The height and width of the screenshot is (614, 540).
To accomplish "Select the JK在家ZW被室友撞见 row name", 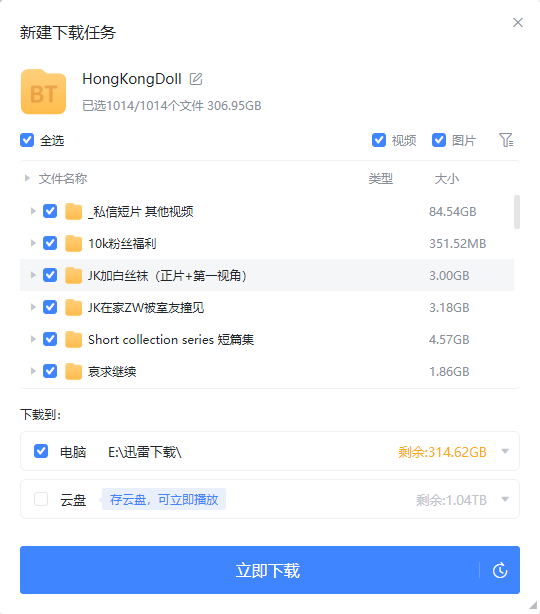I will pos(146,308).
